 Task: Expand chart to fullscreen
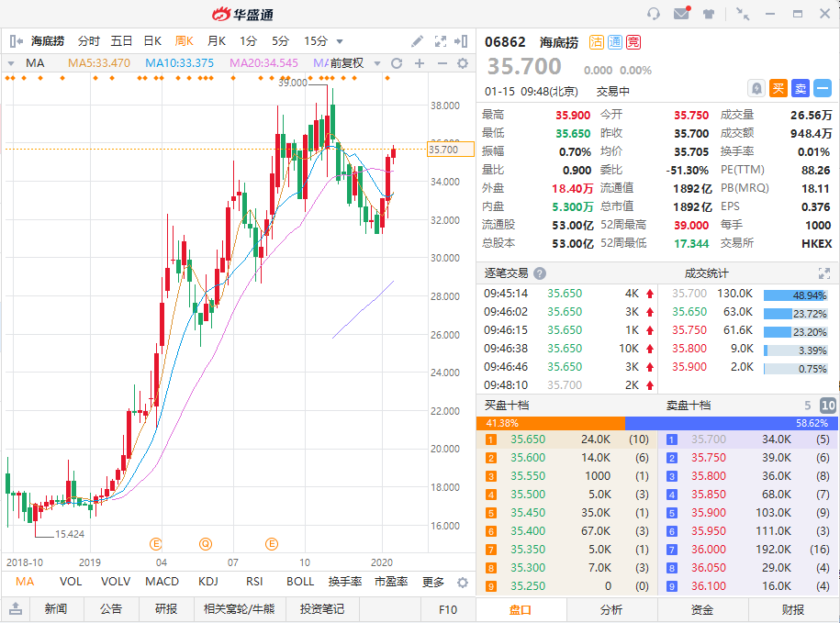pos(441,41)
